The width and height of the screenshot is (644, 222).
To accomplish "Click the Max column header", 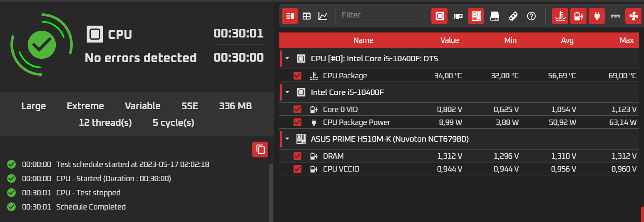I will [x=627, y=40].
